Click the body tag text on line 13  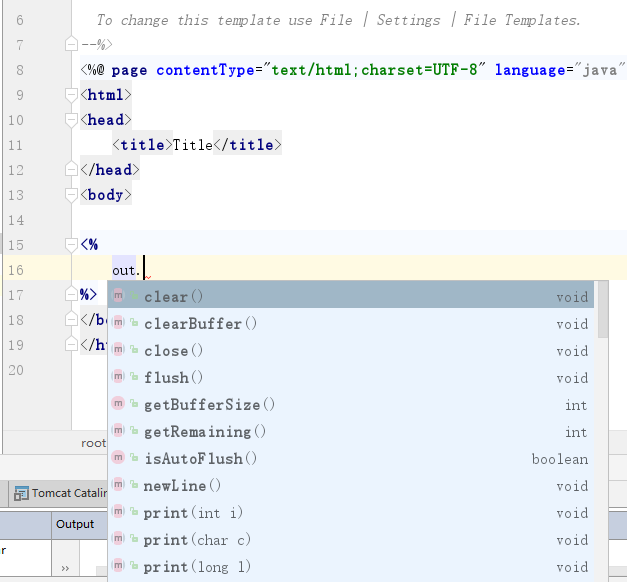pos(105,195)
